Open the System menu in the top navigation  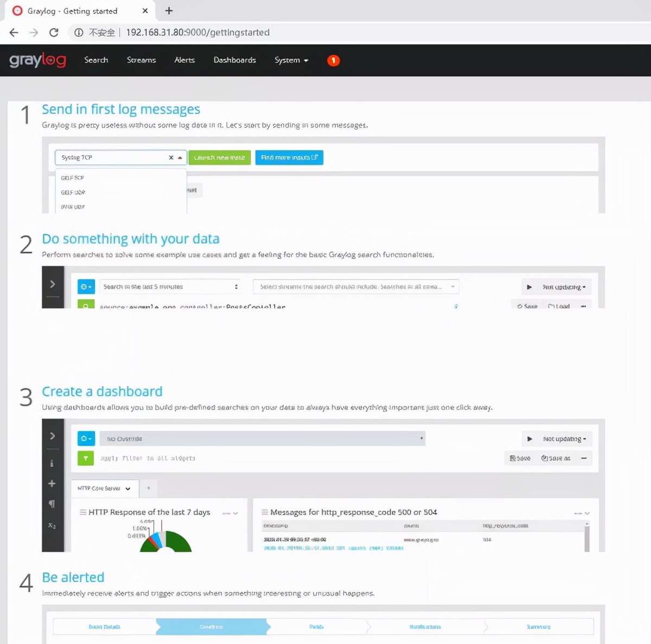click(x=291, y=60)
